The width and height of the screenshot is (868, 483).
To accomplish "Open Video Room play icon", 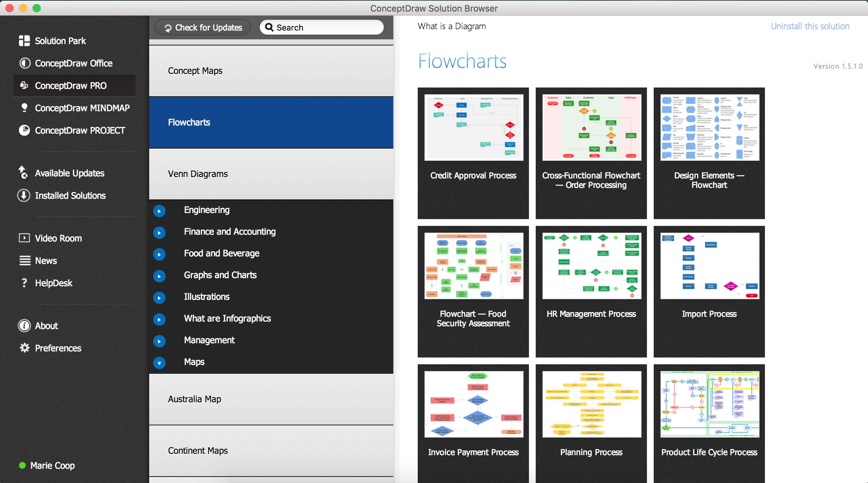I will click(24, 238).
